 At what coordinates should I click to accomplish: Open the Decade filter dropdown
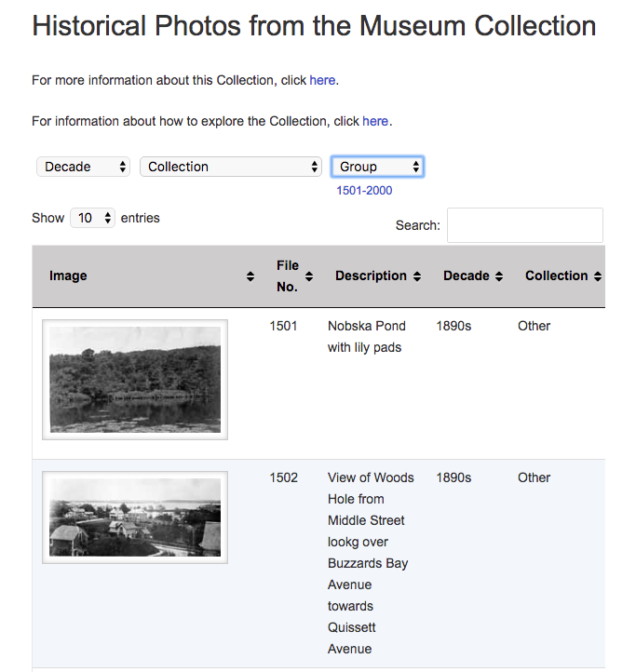[x=83, y=167]
